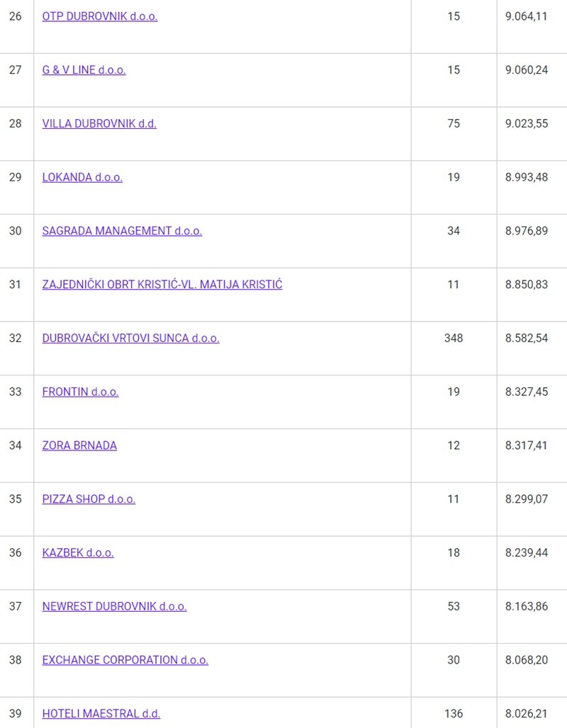Viewport: 567px width, 728px height.
Task: Open the HOTELI MAESTRAL d.d. link
Action: (x=101, y=714)
